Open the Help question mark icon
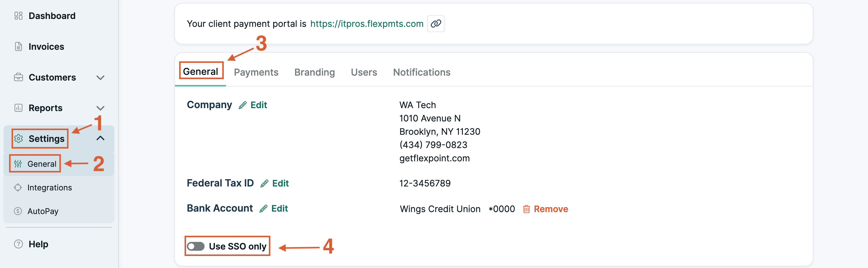Image resolution: width=868 pixels, height=268 pixels. coord(18,244)
